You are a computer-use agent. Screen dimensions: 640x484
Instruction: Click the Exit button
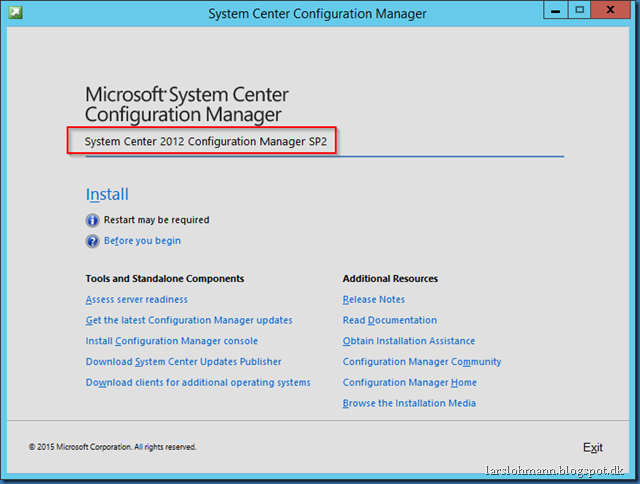(x=593, y=448)
